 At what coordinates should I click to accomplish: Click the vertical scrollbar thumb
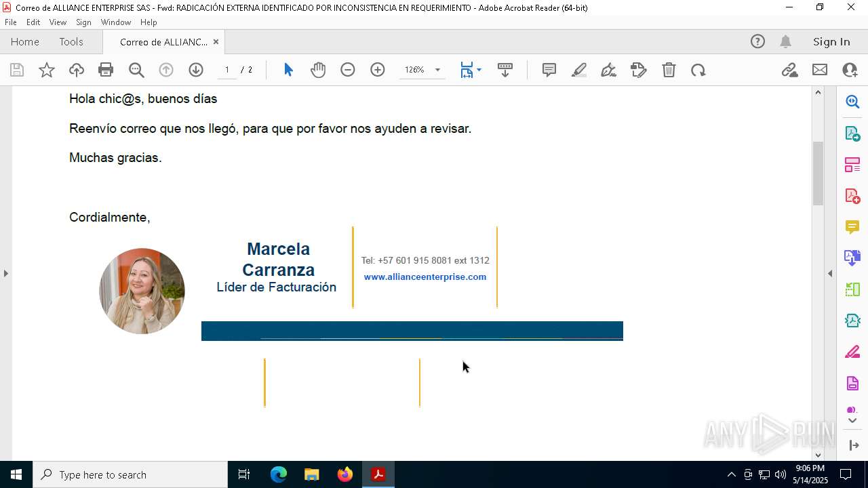pos(818,173)
